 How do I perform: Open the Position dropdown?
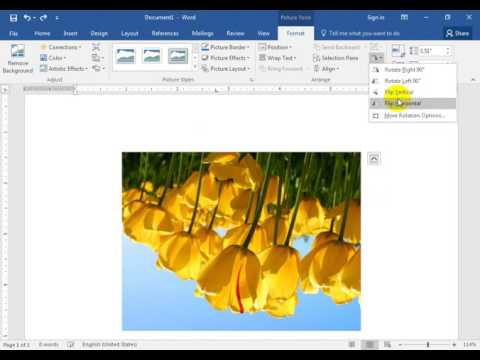coord(275,47)
